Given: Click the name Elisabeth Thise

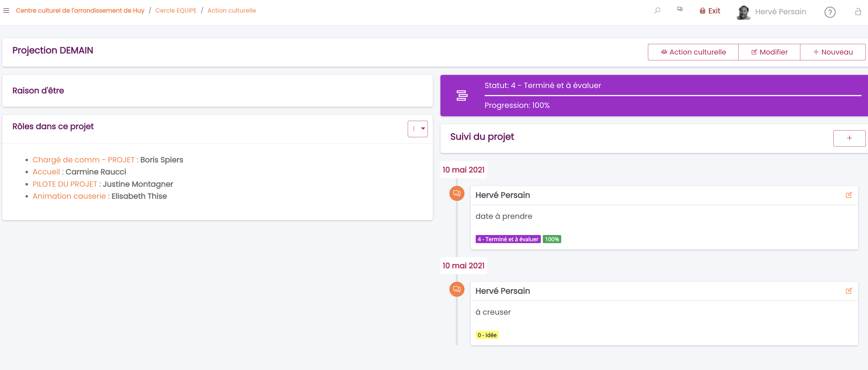Looking at the screenshot, I should [x=139, y=196].
